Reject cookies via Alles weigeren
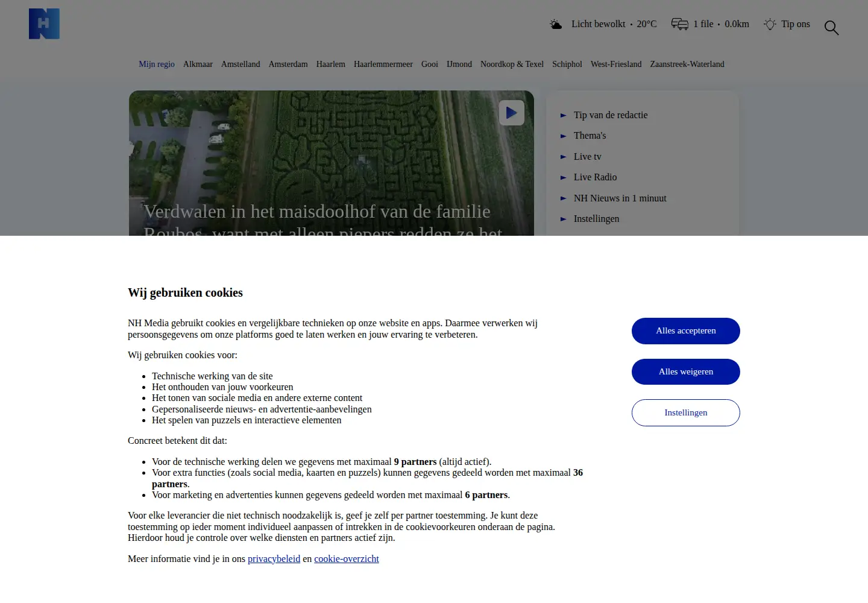 pyautogui.click(x=686, y=371)
